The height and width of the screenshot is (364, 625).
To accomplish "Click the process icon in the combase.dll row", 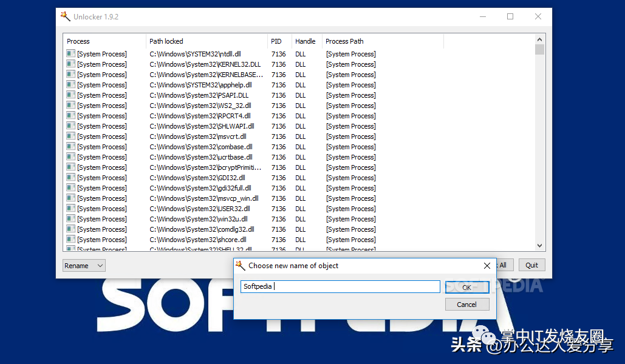I will (71, 147).
